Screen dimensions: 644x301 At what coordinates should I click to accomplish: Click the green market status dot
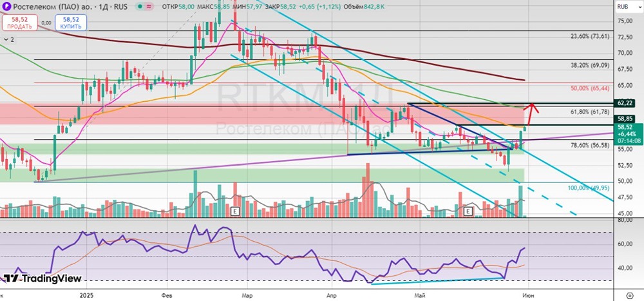pyautogui.click(x=141, y=7)
